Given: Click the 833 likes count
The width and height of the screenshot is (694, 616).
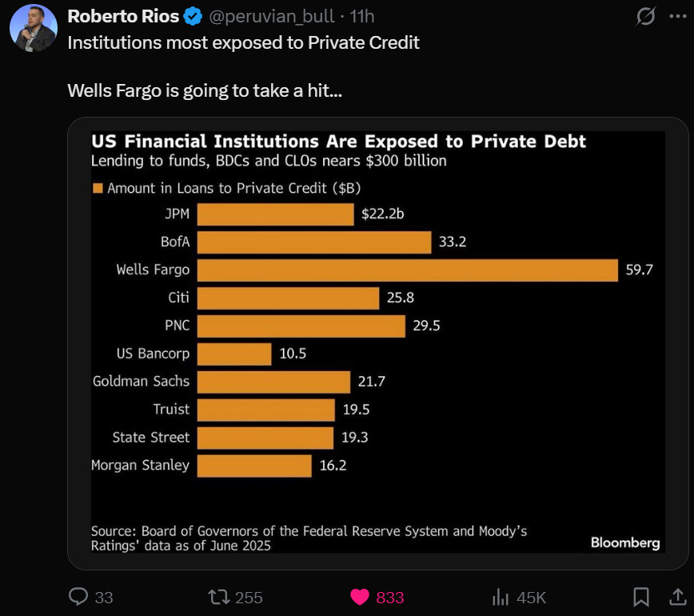Looking at the screenshot, I should [x=390, y=598].
